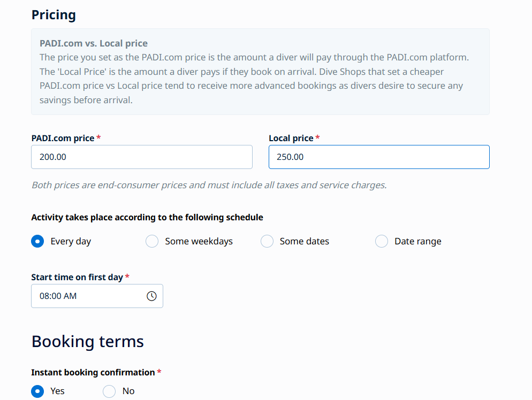Click the taxes and service charges note
Viewport: 532px width, 400px height.
coord(209,186)
